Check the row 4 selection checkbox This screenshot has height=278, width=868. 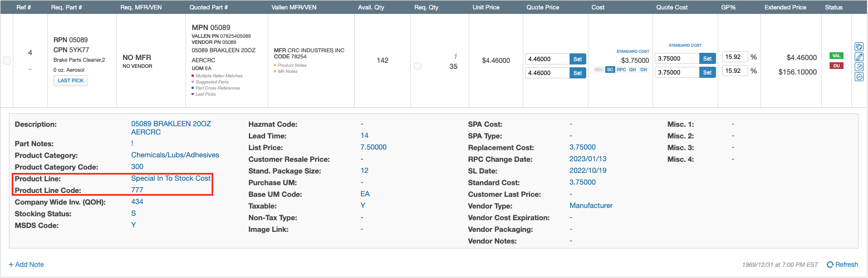(x=7, y=61)
